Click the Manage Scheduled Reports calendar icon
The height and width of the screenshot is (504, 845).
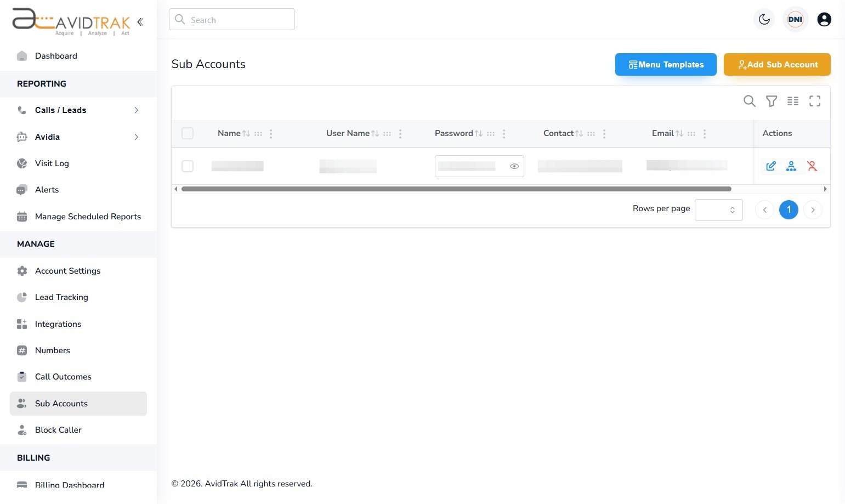coord(22,217)
